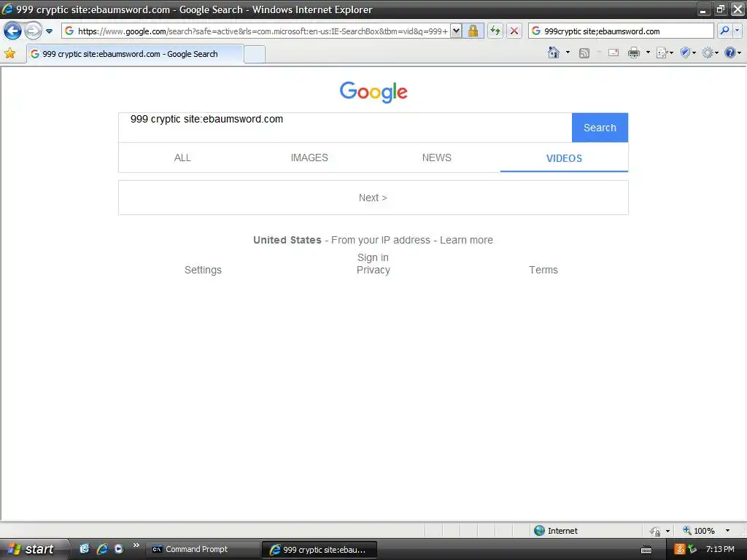Click the United States location text
The width and height of the screenshot is (747, 560).
coord(287,240)
